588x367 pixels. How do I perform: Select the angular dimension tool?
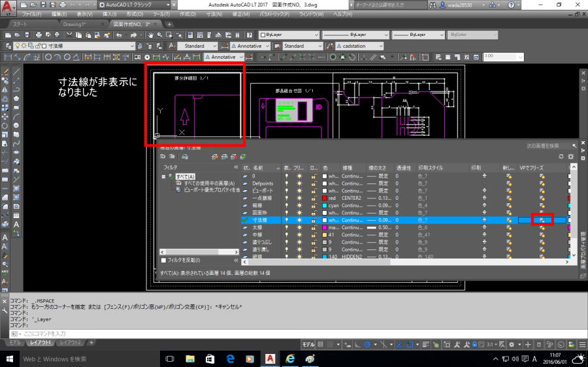click(x=76, y=57)
